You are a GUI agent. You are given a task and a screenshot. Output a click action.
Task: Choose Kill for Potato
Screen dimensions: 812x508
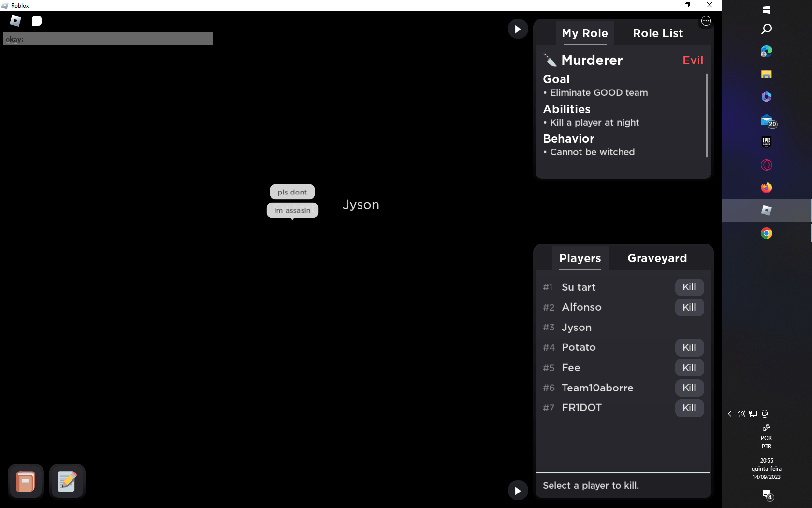pos(689,347)
